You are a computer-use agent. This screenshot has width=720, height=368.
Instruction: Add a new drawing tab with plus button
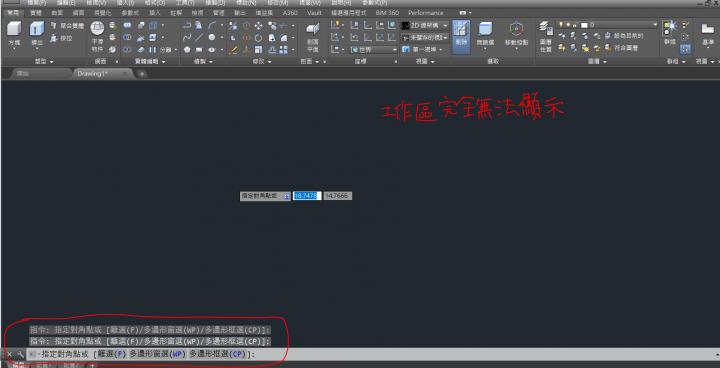click(x=142, y=74)
